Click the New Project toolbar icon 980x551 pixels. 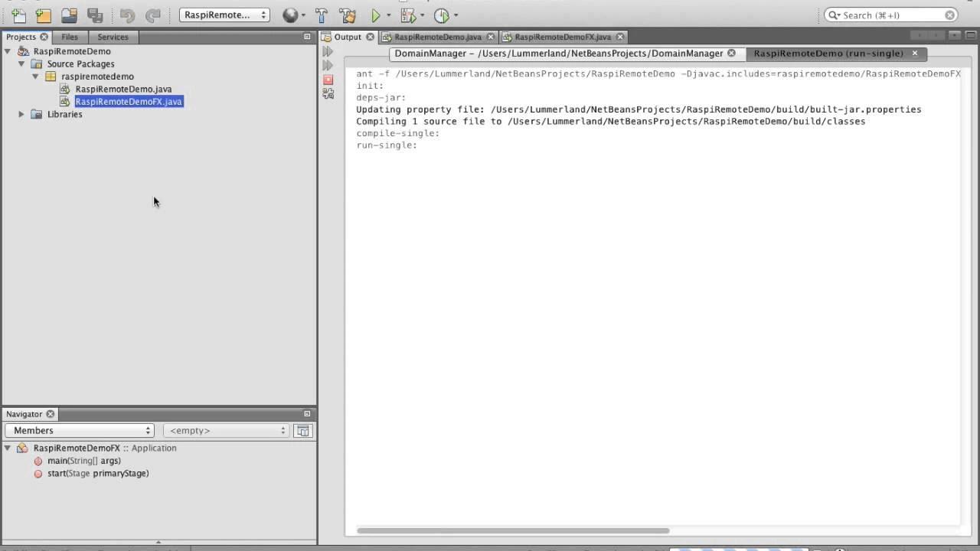pyautogui.click(x=44, y=15)
